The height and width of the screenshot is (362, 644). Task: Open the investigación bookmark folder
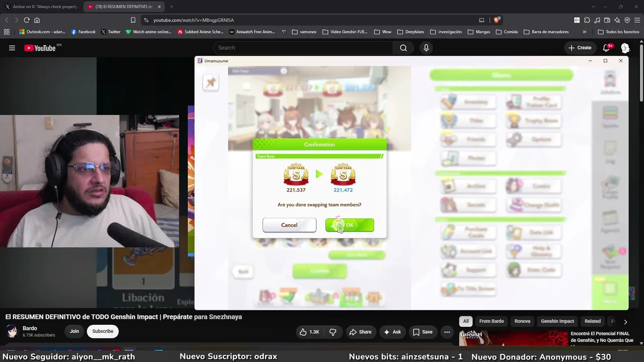pyautogui.click(x=445, y=32)
